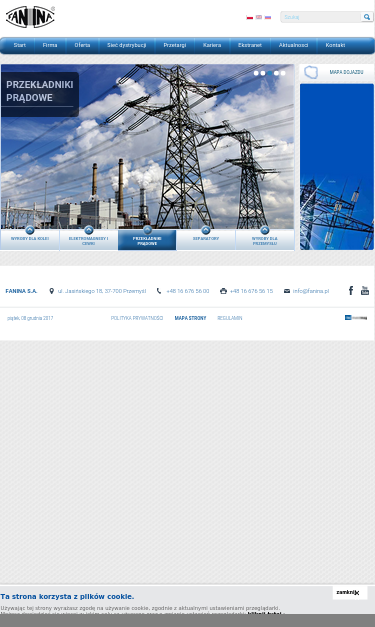The image size is (375, 627).
Task: Click date piątek, 08 grudnia 2017
Action: [30, 318]
